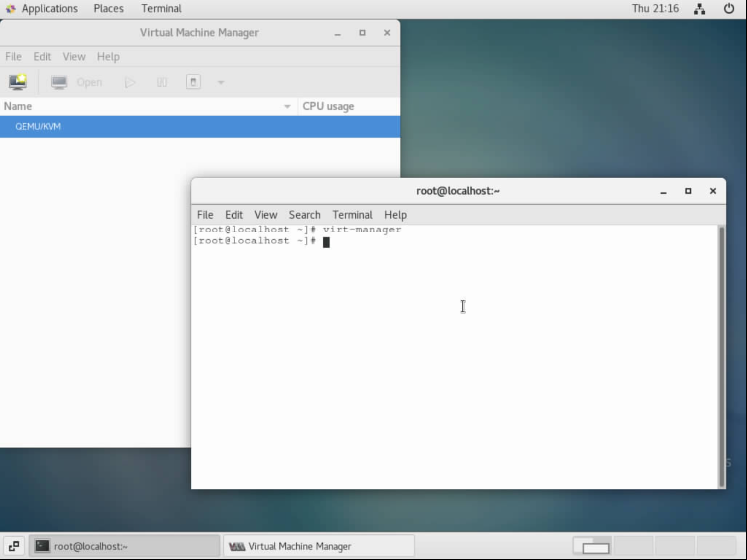
Task: Click the Pause virtual machine icon
Action: tap(162, 82)
